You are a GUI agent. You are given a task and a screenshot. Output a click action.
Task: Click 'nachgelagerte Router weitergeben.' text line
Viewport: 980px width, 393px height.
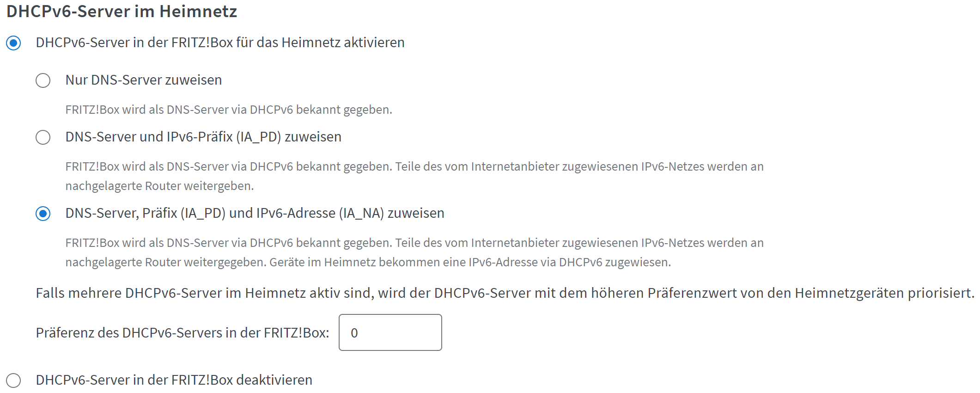pyautogui.click(x=159, y=186)
